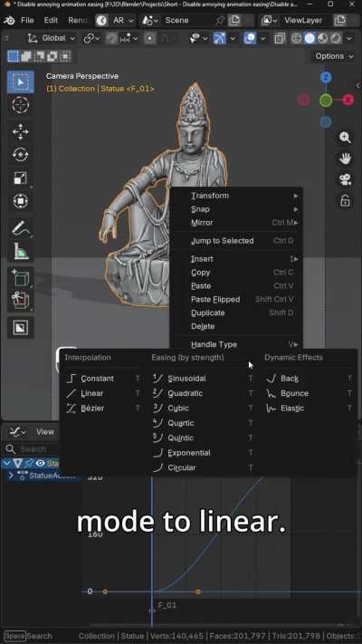Pick the Rotate tool

20,155
